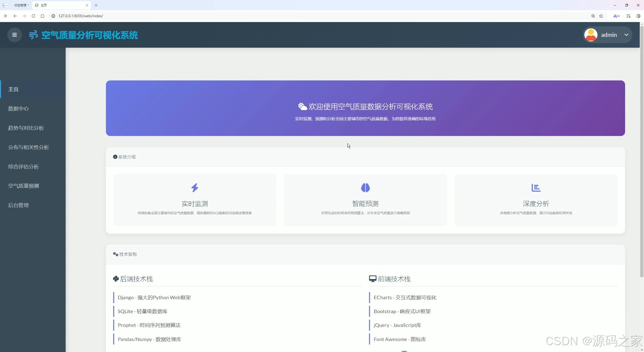
Task: Click the wind logo icon in header
Action: point(33,35)
